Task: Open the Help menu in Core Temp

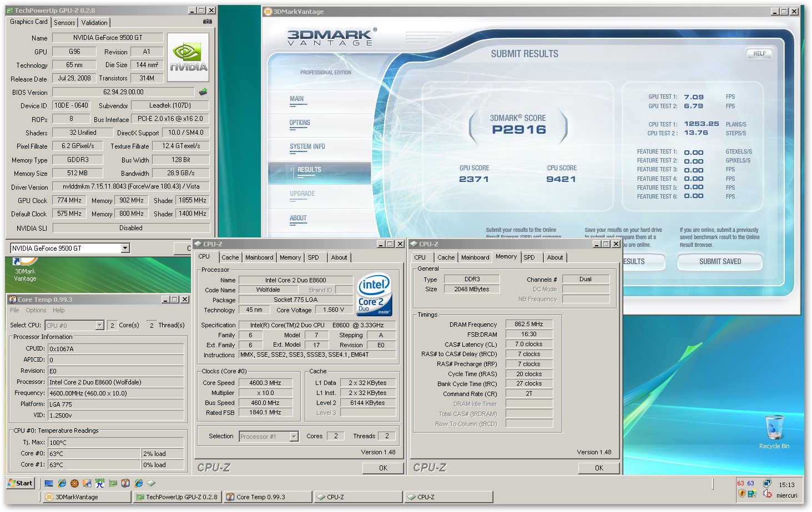Action: tap(58, 310)
